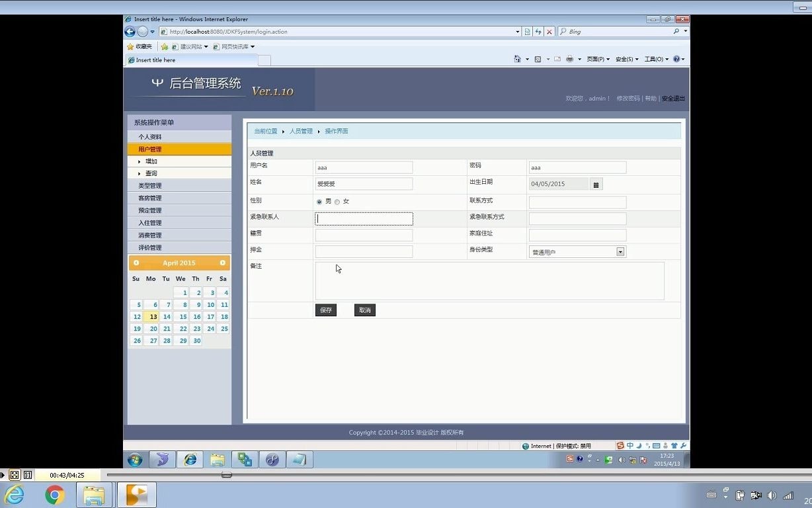Screen dimensions: 812x508
Task: Click the 中 language indicator in the tray
Action: [x=630, y=446]
